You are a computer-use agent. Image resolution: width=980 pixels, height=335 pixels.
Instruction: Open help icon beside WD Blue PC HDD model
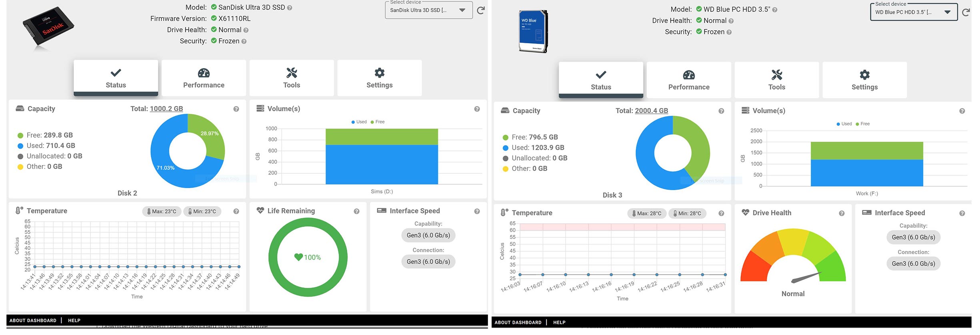click(x=775, y=10)
